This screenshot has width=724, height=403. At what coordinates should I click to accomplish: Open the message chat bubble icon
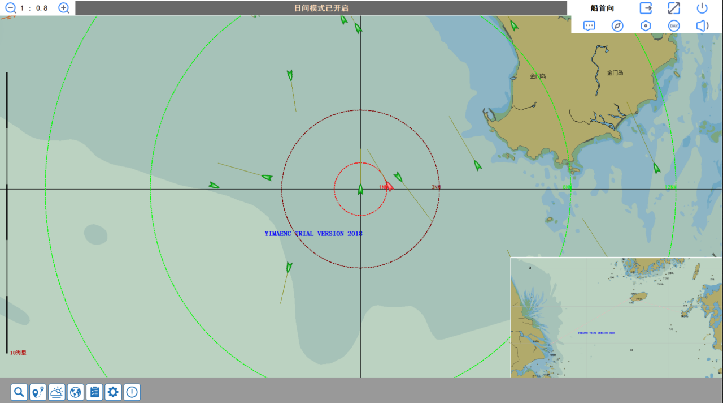(589, 25)
